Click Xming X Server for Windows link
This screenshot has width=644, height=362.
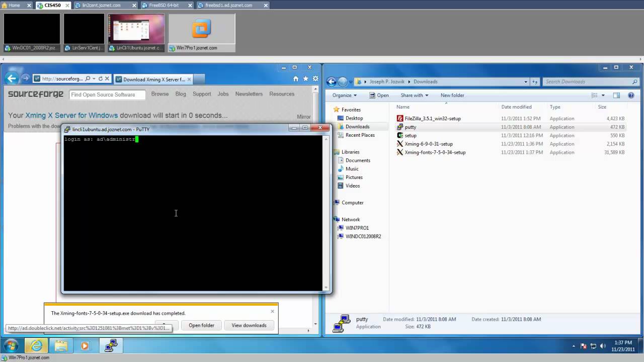tap(71, 115)
